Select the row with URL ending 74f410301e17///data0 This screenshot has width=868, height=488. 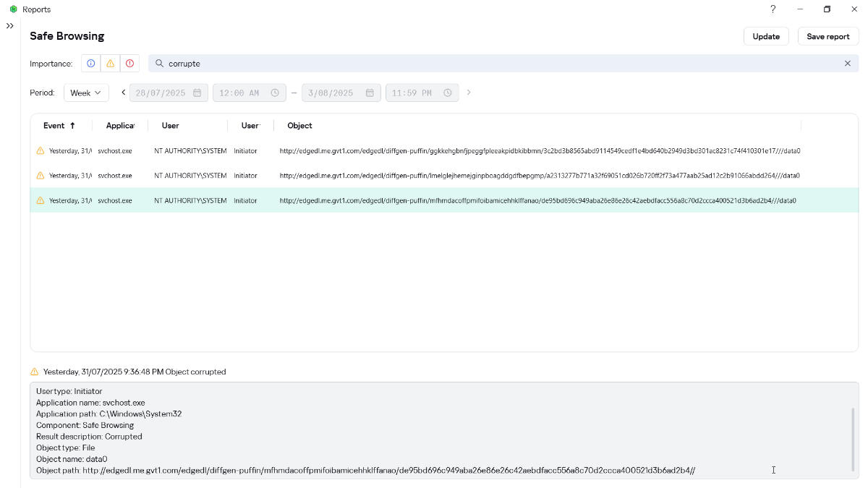pyautogui.click(x=444, y=151)
